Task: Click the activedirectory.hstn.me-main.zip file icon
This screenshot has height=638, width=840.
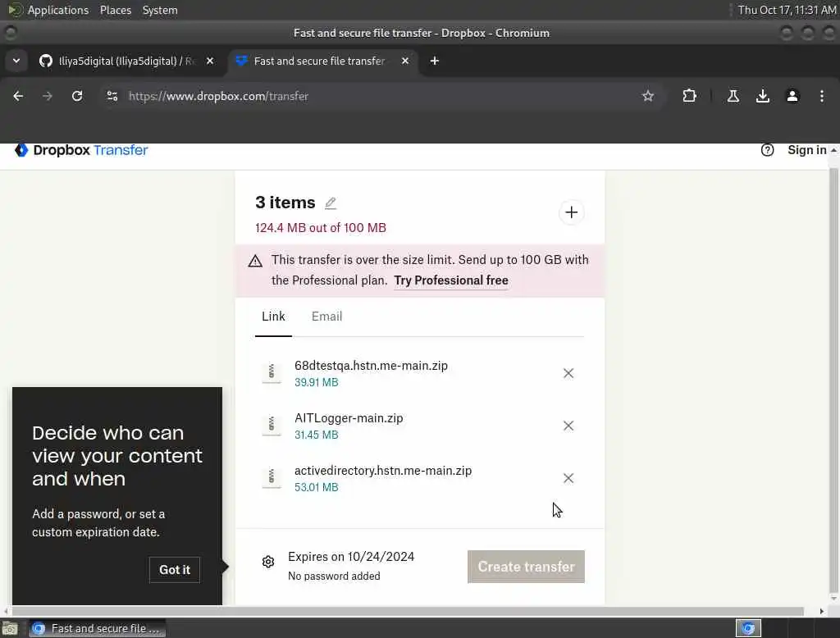Action: [272, 478]
